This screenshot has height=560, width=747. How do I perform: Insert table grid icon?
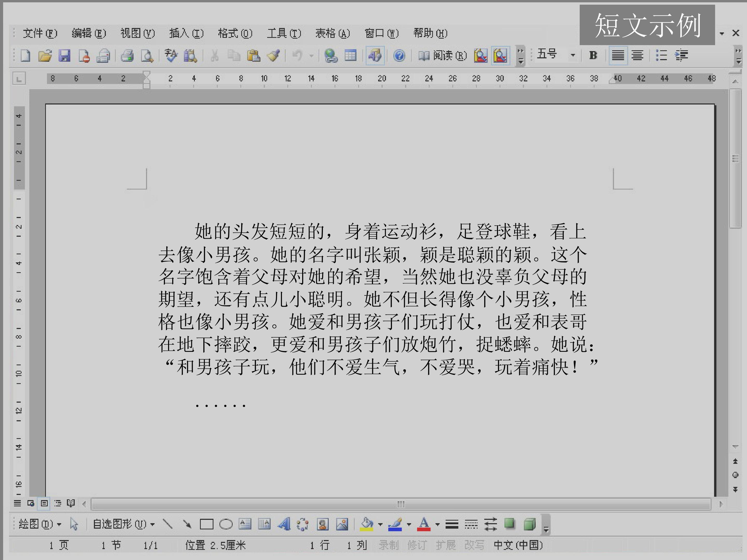click(x=350, y=55)
